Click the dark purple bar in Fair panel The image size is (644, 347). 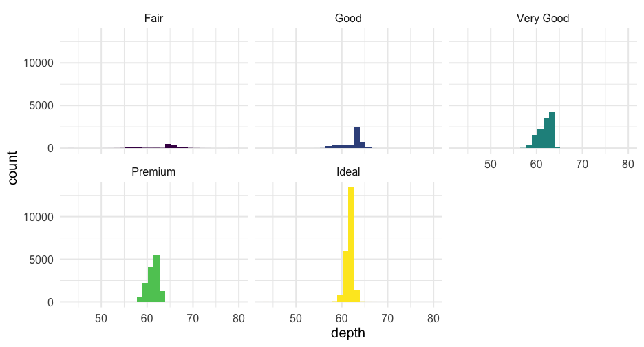(x=168, y=146)
